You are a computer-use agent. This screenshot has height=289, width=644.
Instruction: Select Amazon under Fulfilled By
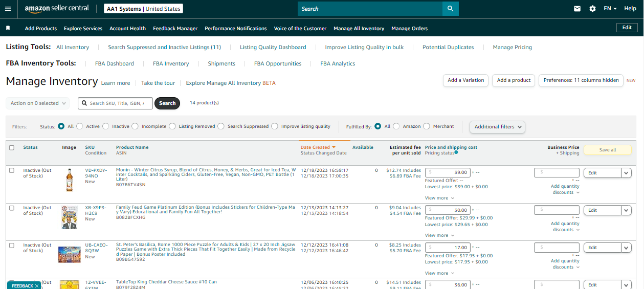click(x=396, y=126)
